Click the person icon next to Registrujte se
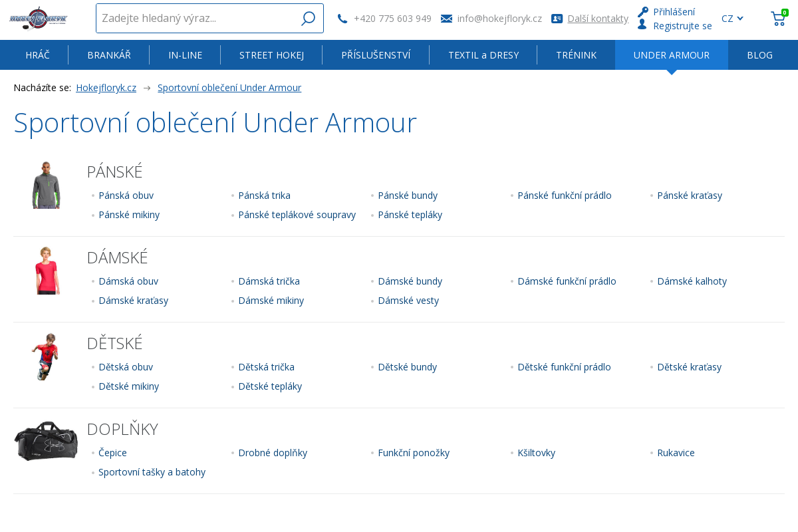The width and height of the screenshot is (798, 532). point(642,24)
